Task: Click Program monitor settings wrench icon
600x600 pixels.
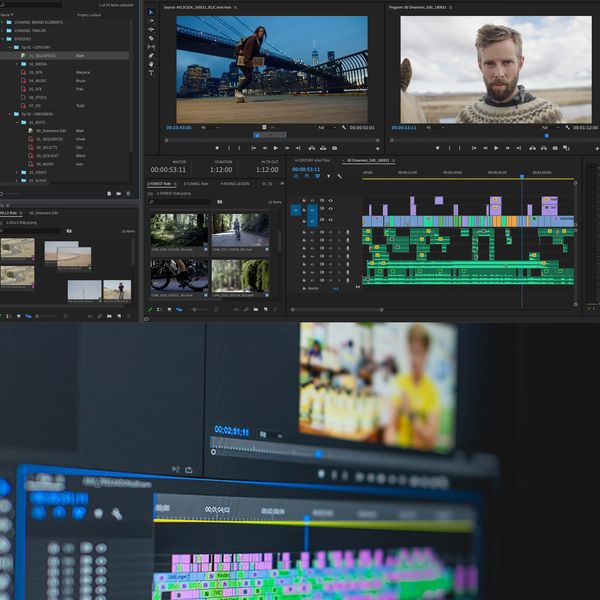Action: [569, 128]
